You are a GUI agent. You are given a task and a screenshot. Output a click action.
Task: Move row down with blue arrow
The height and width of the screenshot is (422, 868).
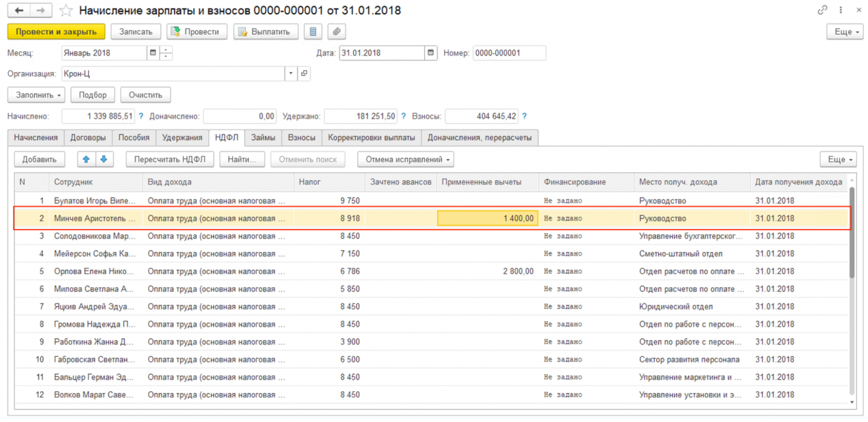(104, 159)
